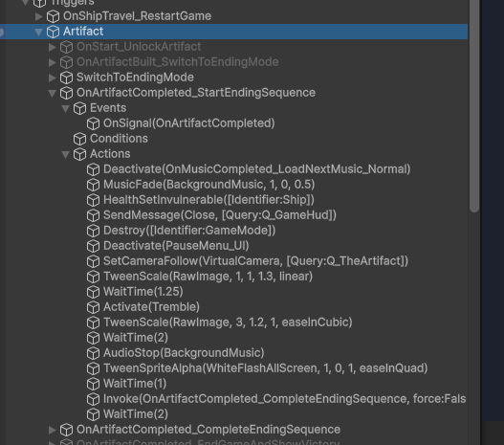Image resolution: width=504 pixels, height=445 pixels.
Task: Select the MusicFade(BackgroundMusic, 1, 0, 0.5) action
Action: pos(208,185)
